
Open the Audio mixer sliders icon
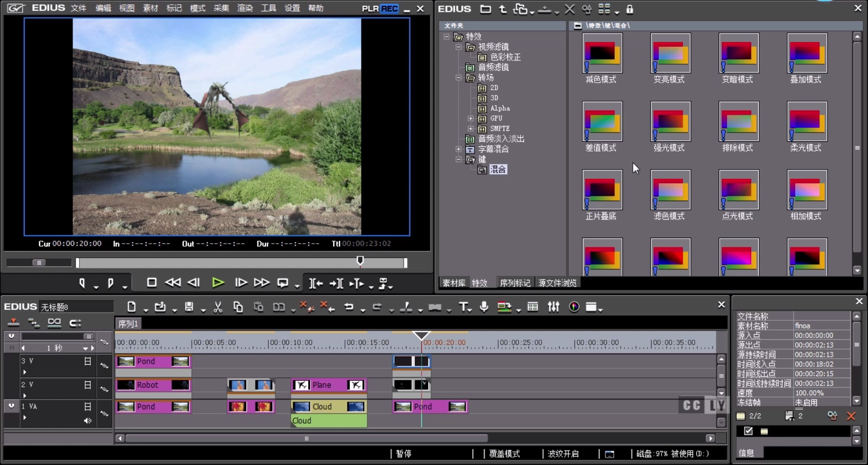click(553, 307)
